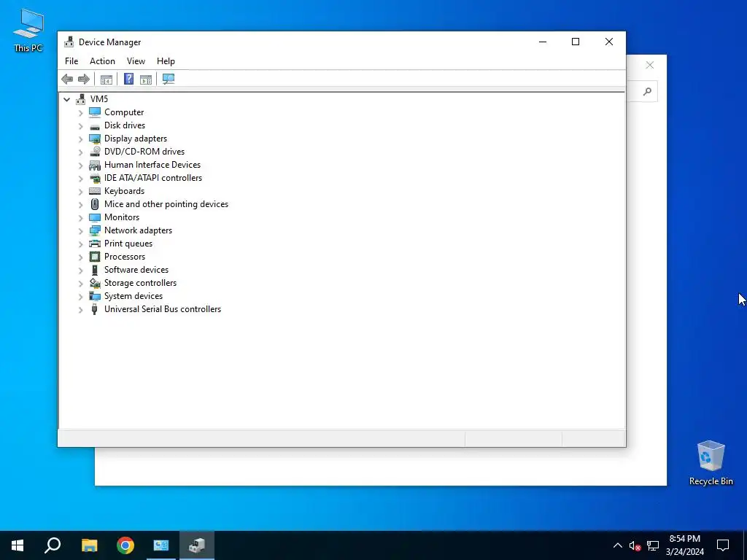Select the VM5 tree label
This screenshot has width=747, height=560.
coord(99,99)
